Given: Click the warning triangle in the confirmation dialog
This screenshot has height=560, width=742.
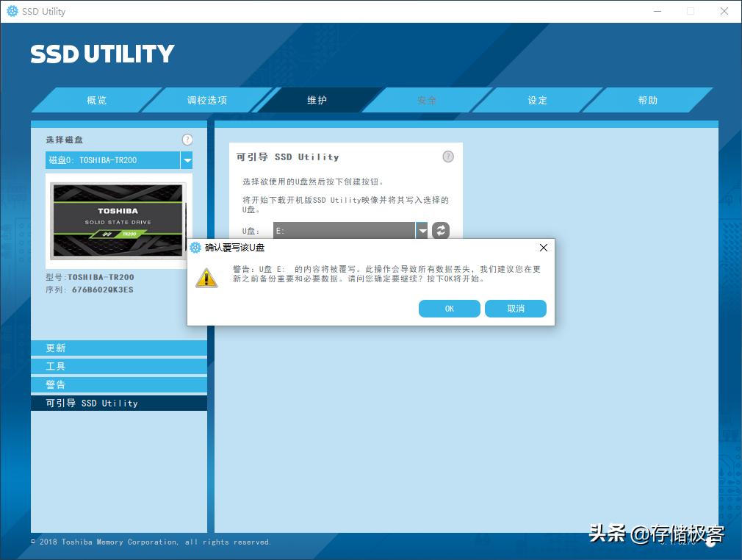Looking at the screenshot, I should click(x=206, y=279).
